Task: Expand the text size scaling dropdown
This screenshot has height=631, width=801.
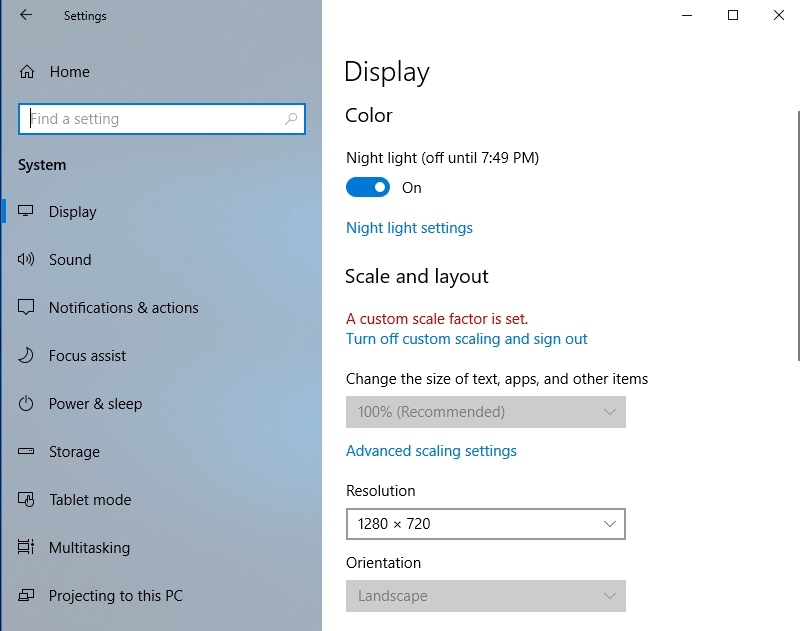Action: pyautogui.click(x=485, y=412)
